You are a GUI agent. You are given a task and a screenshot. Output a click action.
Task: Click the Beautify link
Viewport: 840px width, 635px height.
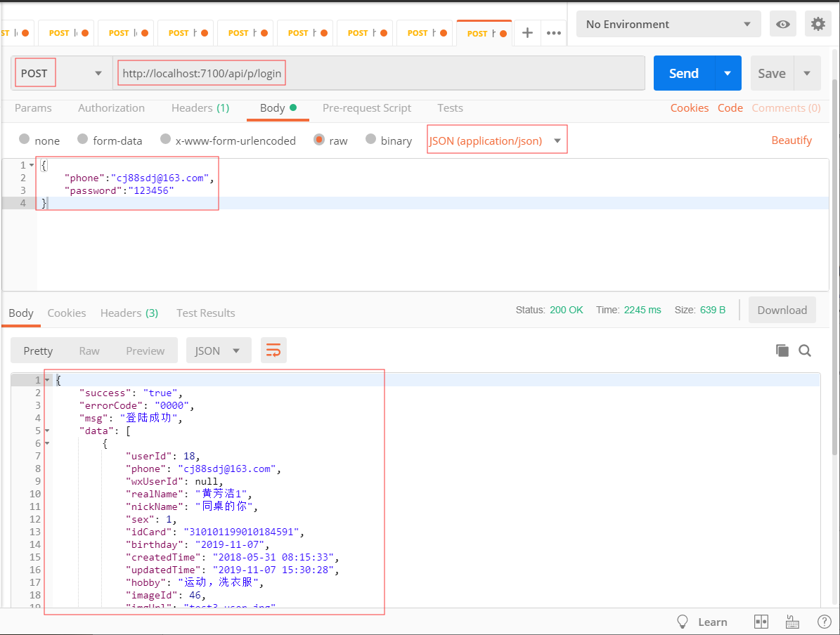791,140
